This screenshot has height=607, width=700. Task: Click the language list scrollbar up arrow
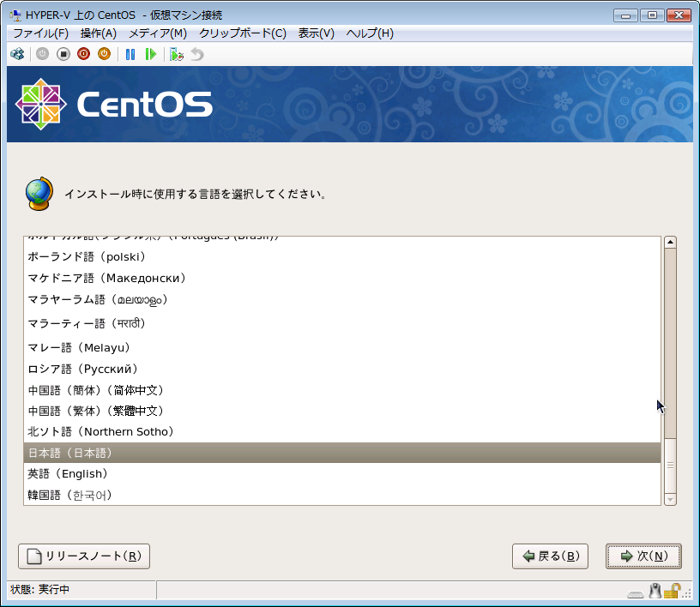click(671, 243)
